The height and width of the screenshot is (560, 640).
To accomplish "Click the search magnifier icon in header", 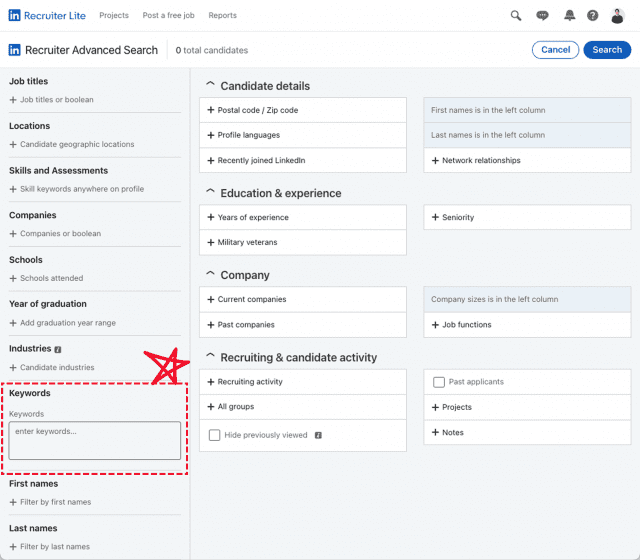I will pos(516,16).
